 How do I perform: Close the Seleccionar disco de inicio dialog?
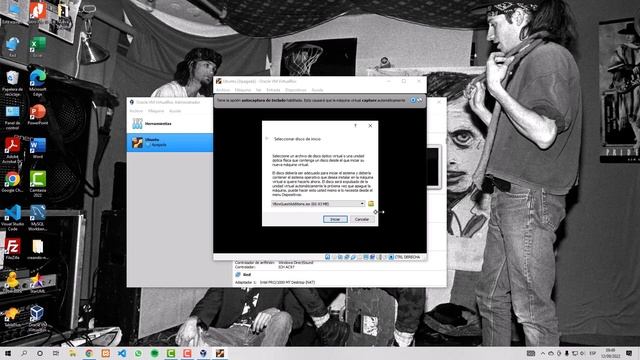370,126
